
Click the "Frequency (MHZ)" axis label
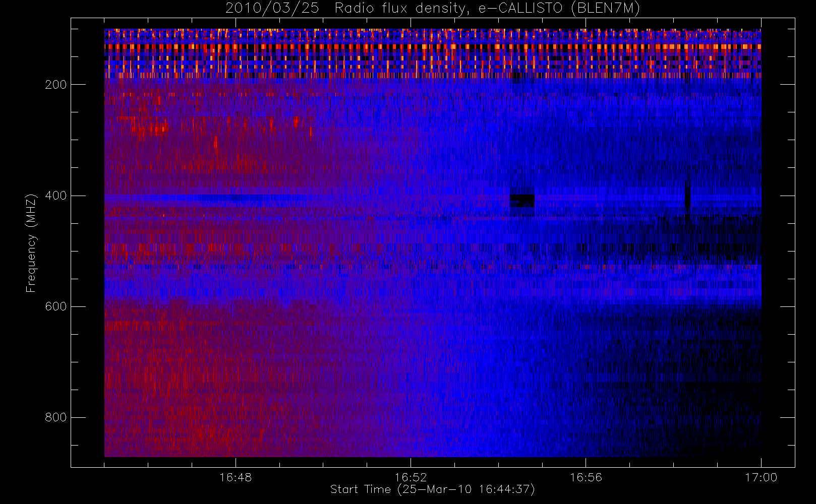tap(31, 243)
